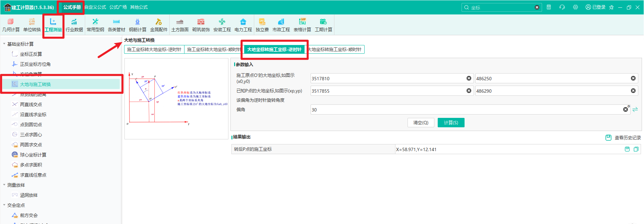644x224 pixels.
Task: Open the 工期计算 schedule calculation tool
Action: 323,25
